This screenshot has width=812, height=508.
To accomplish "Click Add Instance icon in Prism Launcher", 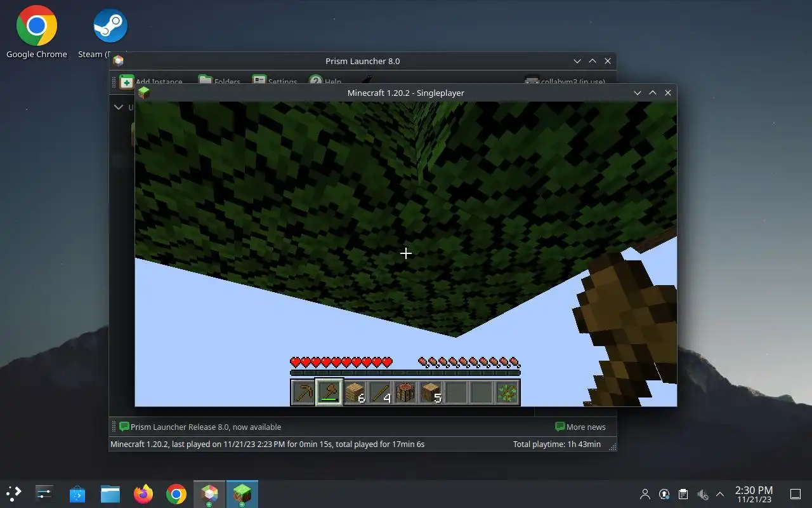I will 127,81.
